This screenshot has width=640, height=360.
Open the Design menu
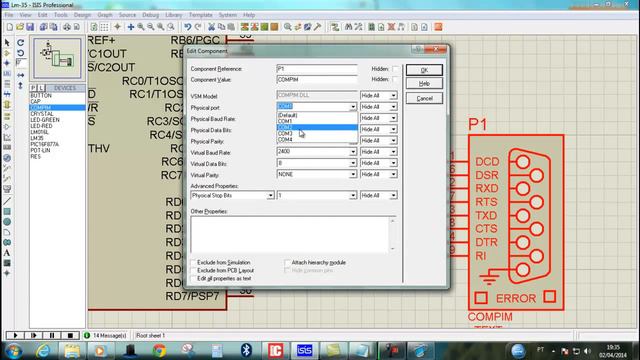[x=82, y=15]
